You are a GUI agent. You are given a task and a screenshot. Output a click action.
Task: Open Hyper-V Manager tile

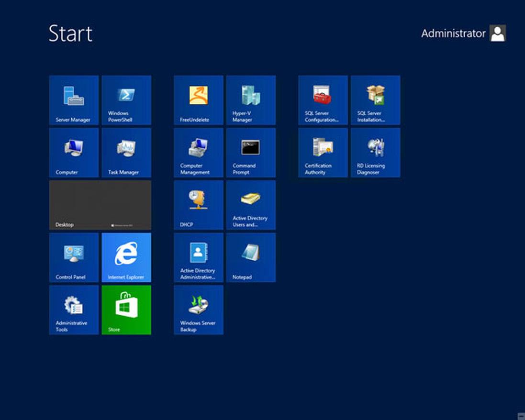[x=251, y=100]
